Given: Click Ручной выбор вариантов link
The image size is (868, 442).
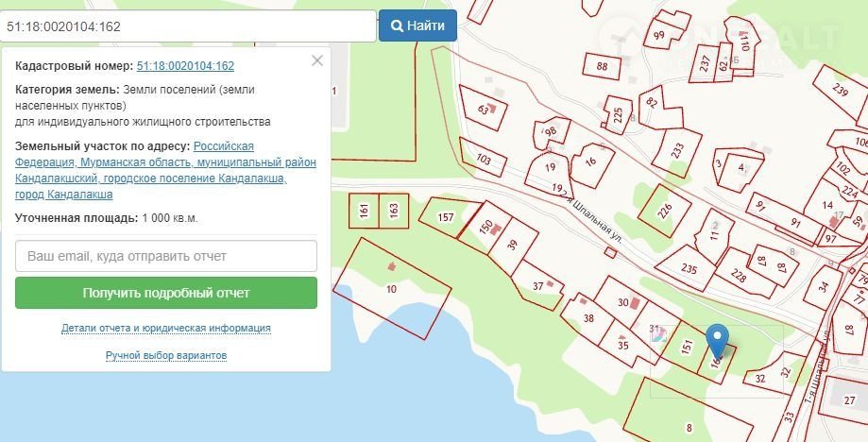Looking at the screenshot, I should tap(166, 355).
